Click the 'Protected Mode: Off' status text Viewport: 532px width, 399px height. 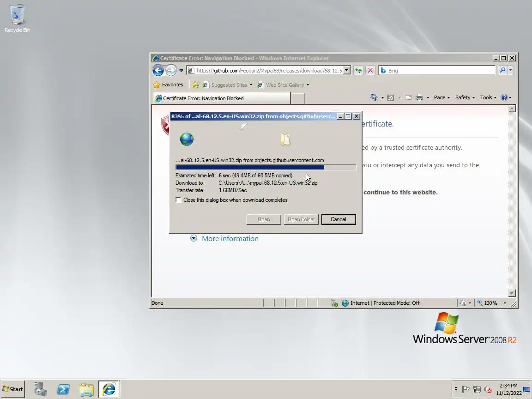point(397,303)
